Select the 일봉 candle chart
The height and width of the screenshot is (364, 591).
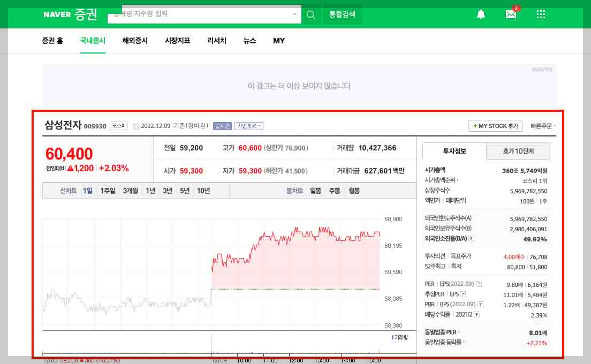(315, 191)
